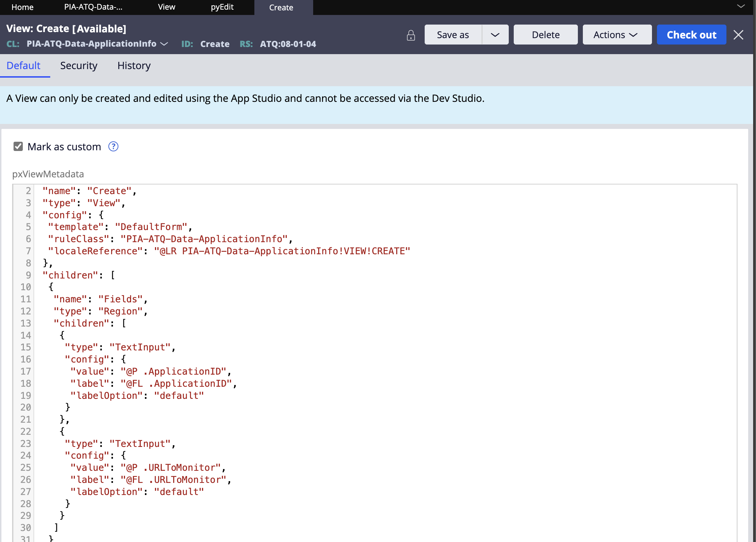Close the rule form with the X icon
This screenshot has height=542, width=756.
point(739,35)
